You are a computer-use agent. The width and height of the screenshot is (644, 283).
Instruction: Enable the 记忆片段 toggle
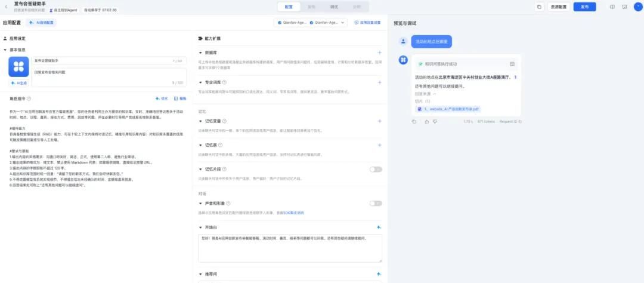(x=376, y=169)
